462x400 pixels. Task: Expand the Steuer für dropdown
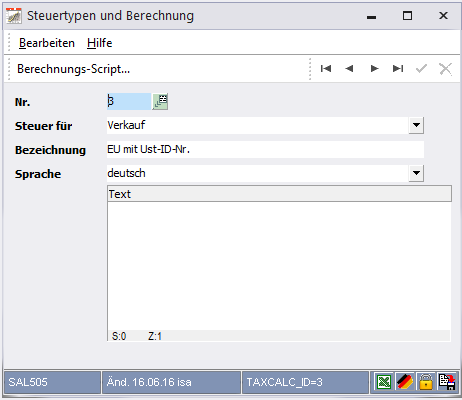point(416,125)
